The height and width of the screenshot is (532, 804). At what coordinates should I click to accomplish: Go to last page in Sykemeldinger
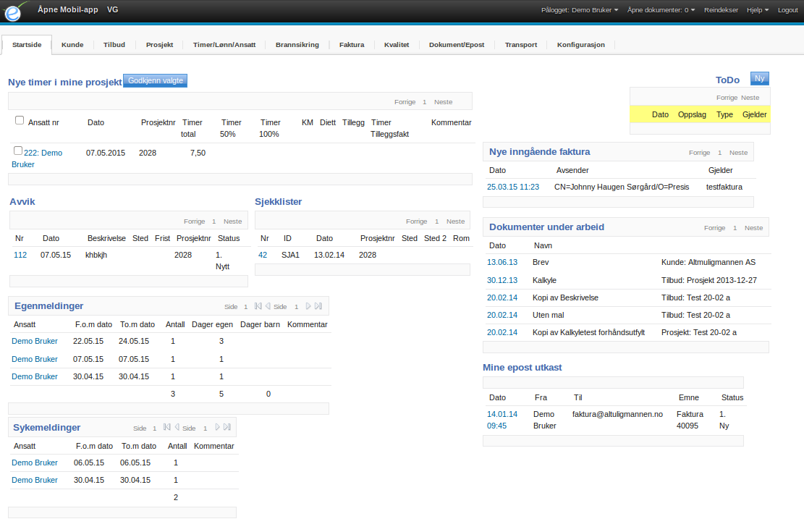(x=227, y=427)
